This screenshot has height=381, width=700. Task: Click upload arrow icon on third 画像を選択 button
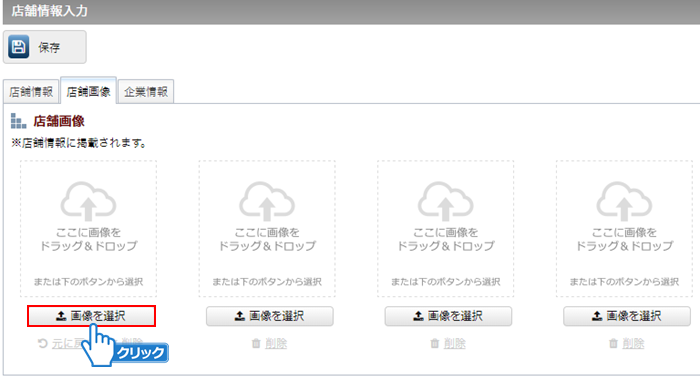click(418, 316)
